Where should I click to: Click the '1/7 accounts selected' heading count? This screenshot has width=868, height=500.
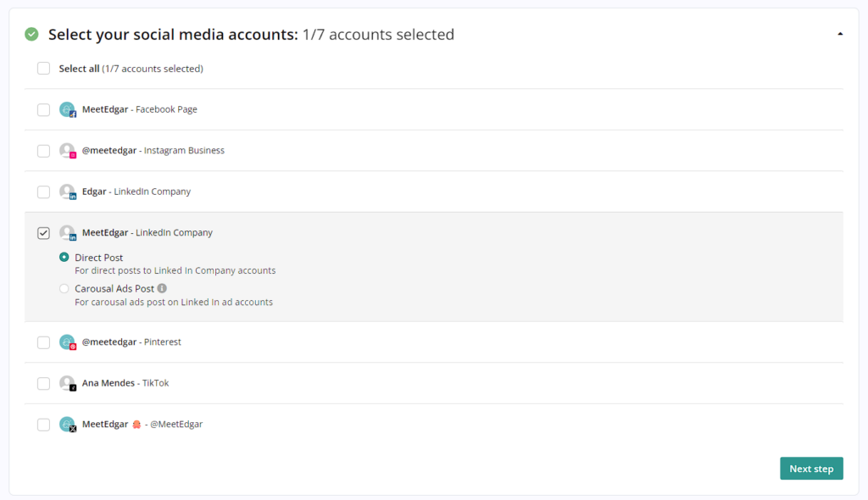[378, 35]
